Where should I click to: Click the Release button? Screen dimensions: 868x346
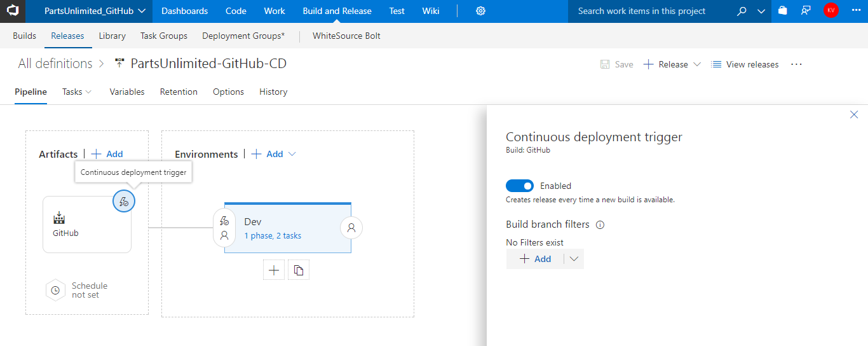pyautogui.click(x=666, y=64)
